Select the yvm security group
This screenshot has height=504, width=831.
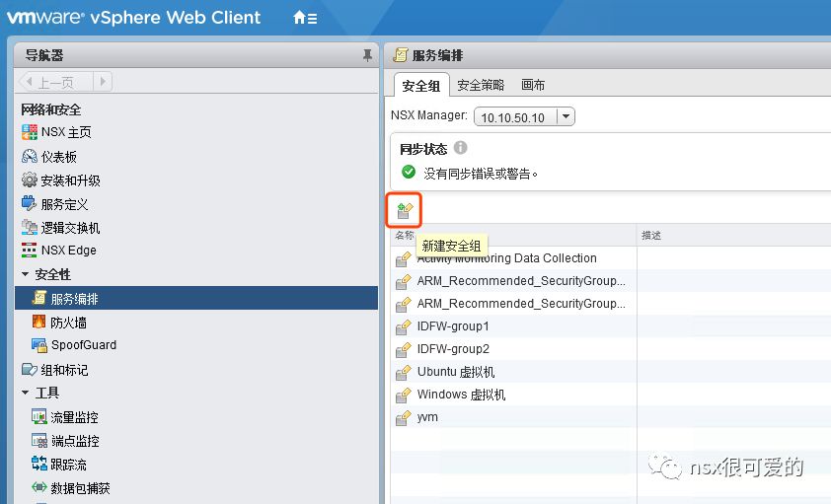[611, 417]
